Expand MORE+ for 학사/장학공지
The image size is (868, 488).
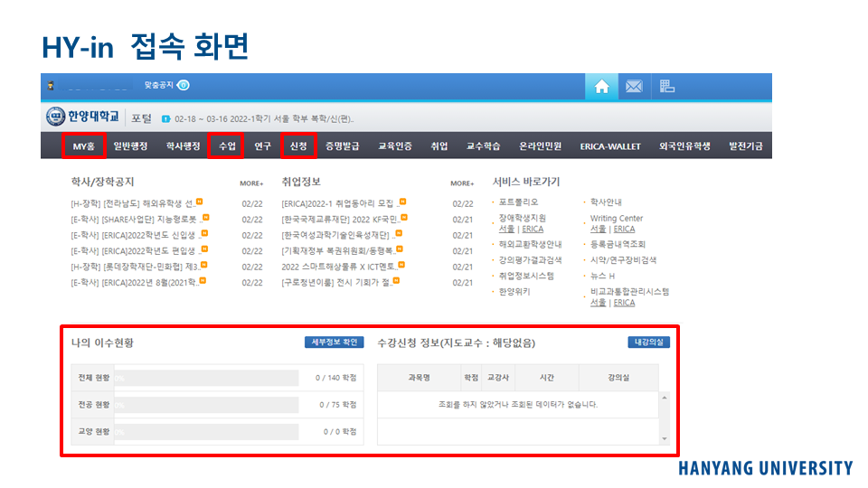[251, 183]
